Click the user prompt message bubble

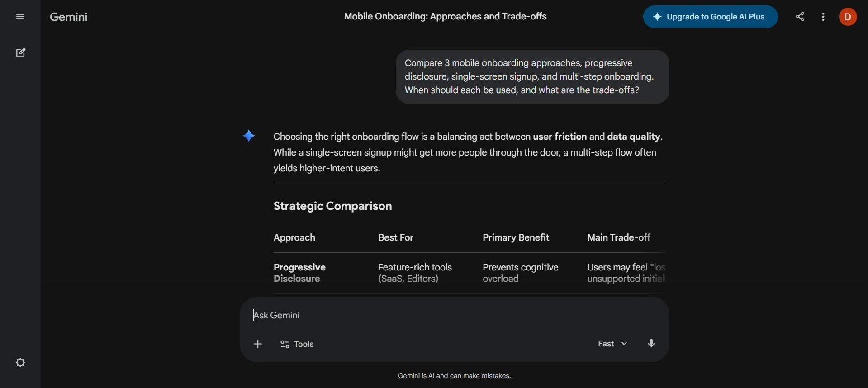(x=532, y=77)
